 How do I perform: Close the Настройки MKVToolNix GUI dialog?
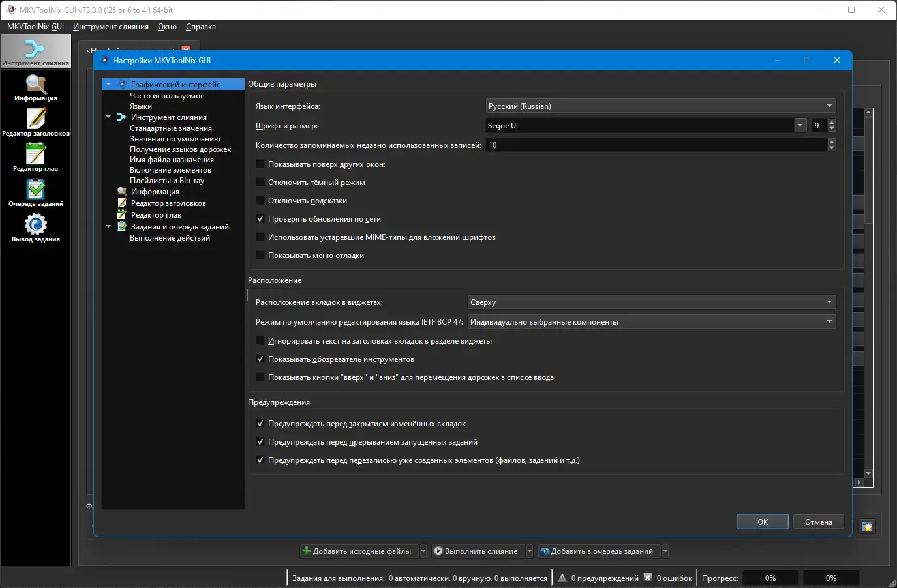tap(837, 60)
